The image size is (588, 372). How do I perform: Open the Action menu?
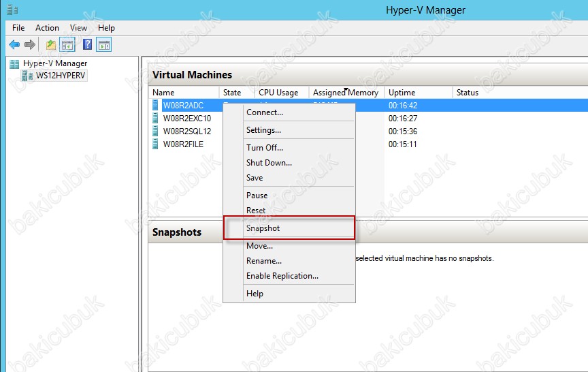pos(47,28)
